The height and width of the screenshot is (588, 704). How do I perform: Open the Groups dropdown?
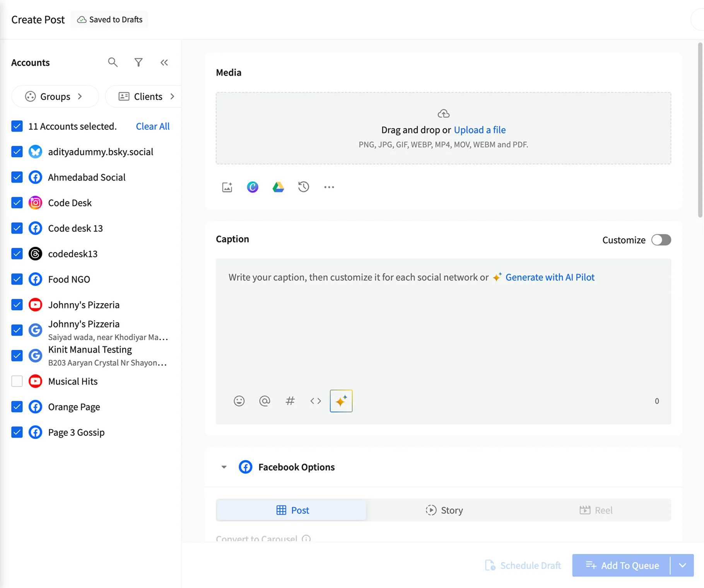pyautogui.click(x=55, y=96)
